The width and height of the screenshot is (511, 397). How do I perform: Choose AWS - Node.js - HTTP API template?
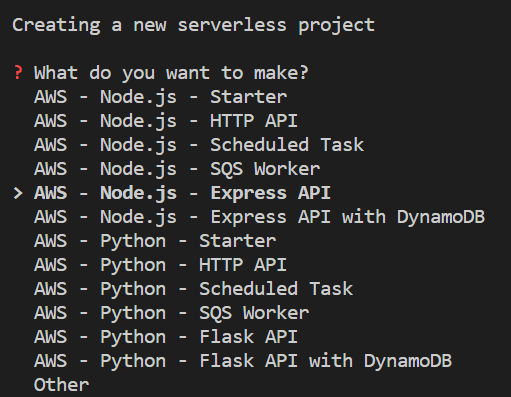[x=166, y=121]
